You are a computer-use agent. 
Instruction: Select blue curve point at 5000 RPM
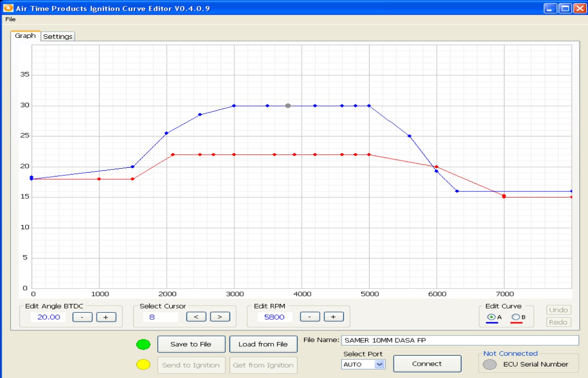[369, 106]
